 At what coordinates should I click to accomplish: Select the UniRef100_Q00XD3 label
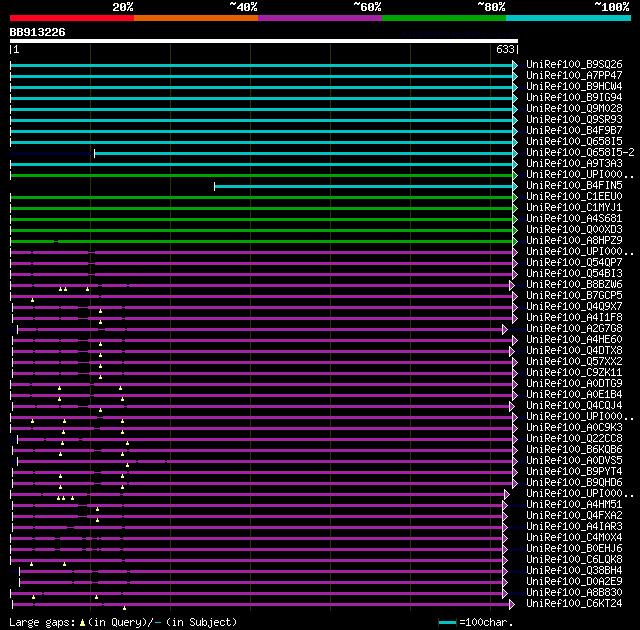point(574,230)
